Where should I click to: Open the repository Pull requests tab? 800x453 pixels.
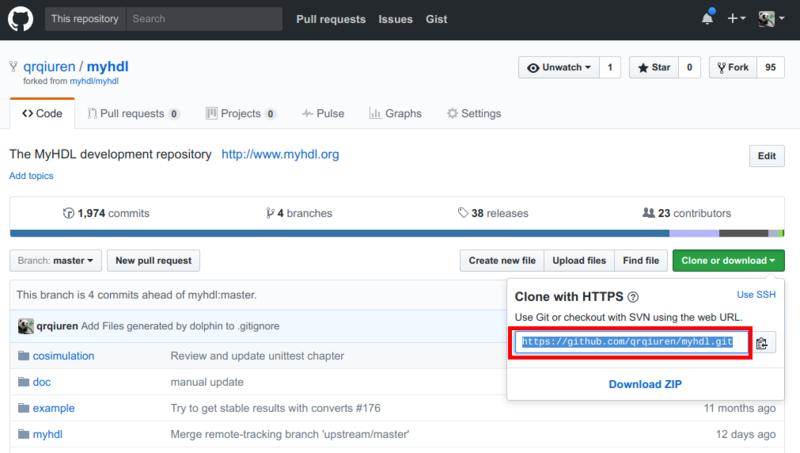point(133,113)
